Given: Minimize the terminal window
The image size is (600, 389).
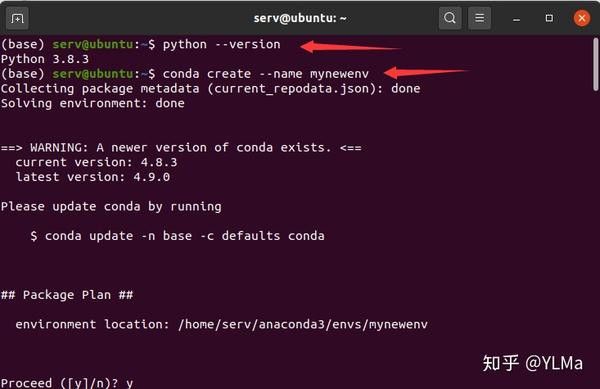Looking at the screenshot, I should pyautogui.click(x=516, y=18).
